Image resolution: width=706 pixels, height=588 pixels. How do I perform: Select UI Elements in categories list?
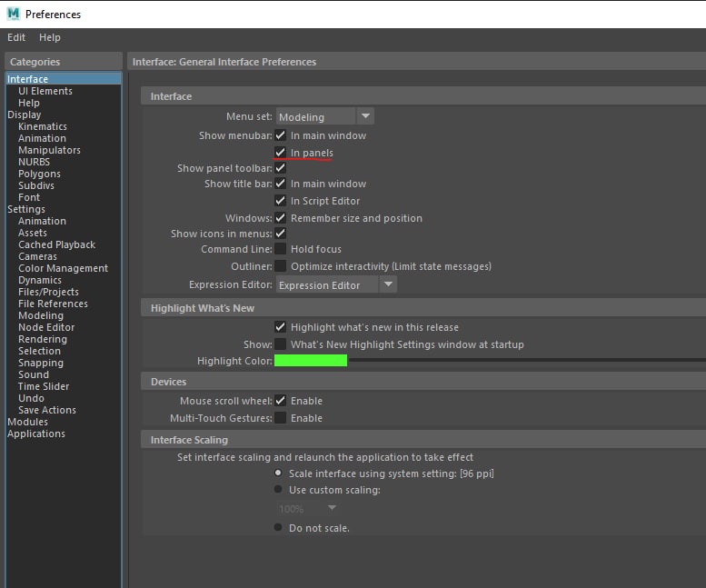point(45,91)
